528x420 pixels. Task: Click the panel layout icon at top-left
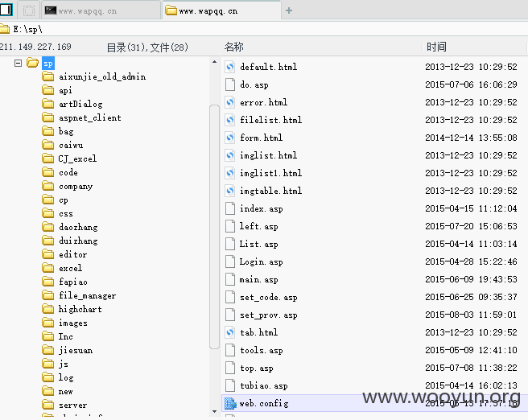pyautogui.click(x=6, y=10)
